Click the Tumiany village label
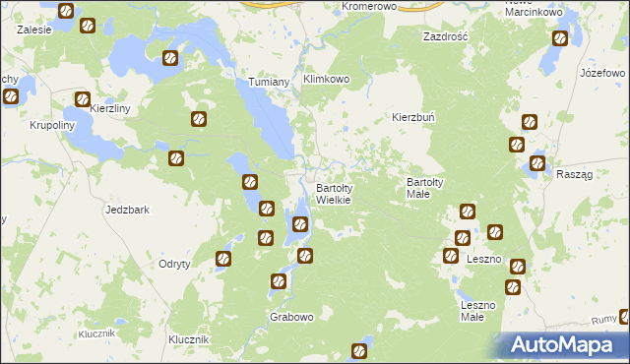Image resolution: width=630 pixels, height=364 pixels. 269,82
